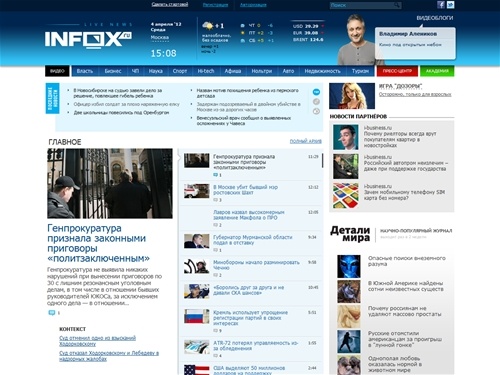Go to the Бизнес section
This screenshot has width=500, height=375.
(x=113, y=71)
